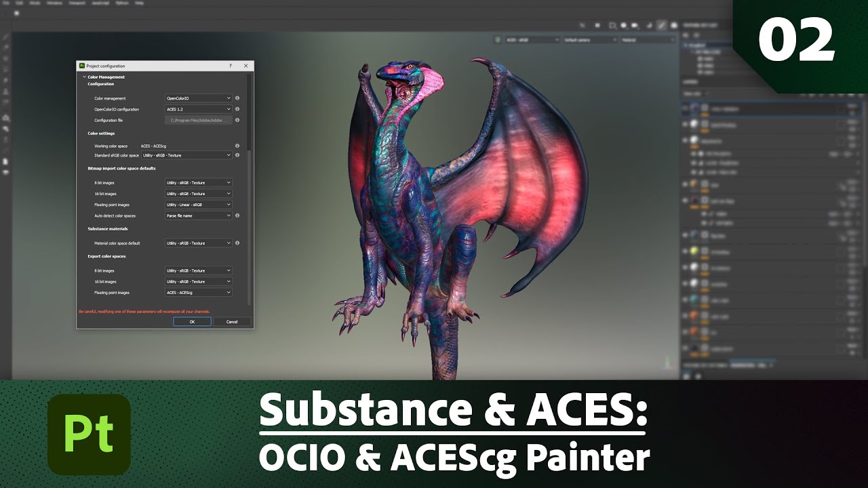Open export 8 bit images color space dropdown
Image resolution: width=868 pixels, height=488 pixels.
click(x=198, y=270)
